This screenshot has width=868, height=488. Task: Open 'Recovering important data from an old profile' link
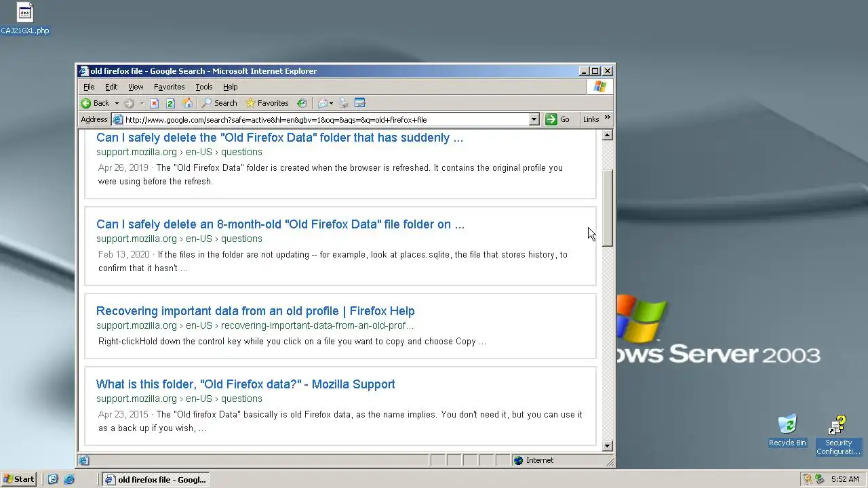pyautogui.click(x=255, y=311)
